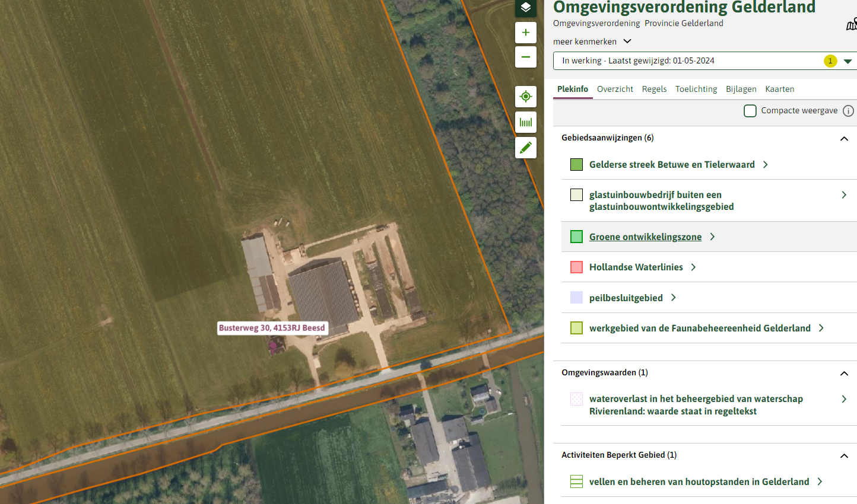
Task: Open chevron for vellen en beheren item
Action: pyautogui.click(x=820, y=481)
